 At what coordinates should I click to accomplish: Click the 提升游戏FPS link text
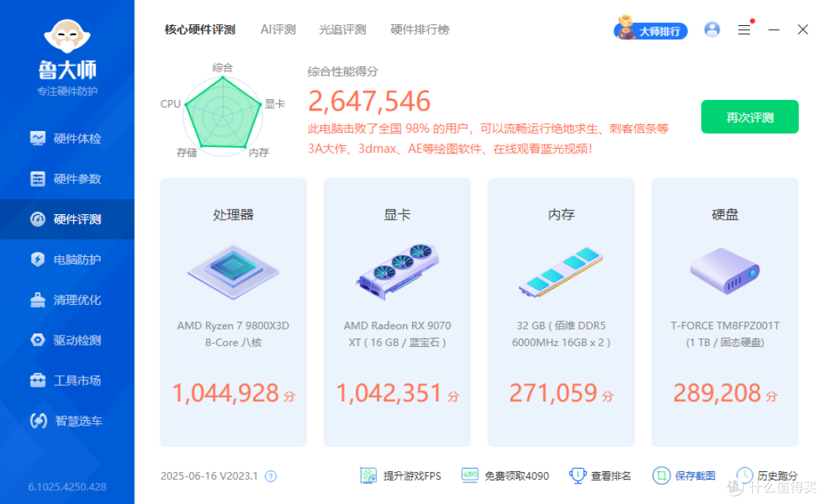point(412,477)
